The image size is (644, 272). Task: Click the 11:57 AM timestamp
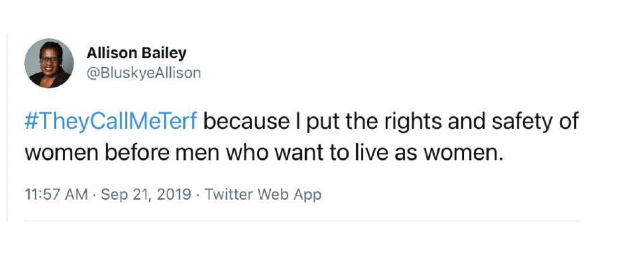pyautogui.click(x=56, y=194)
